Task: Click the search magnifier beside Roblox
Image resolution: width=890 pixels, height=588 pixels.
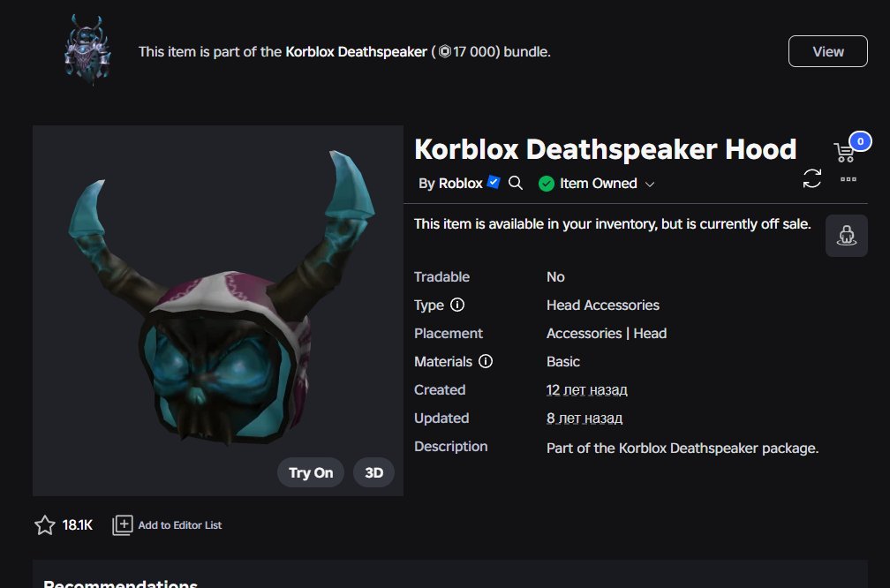Action: coord(516,183)
